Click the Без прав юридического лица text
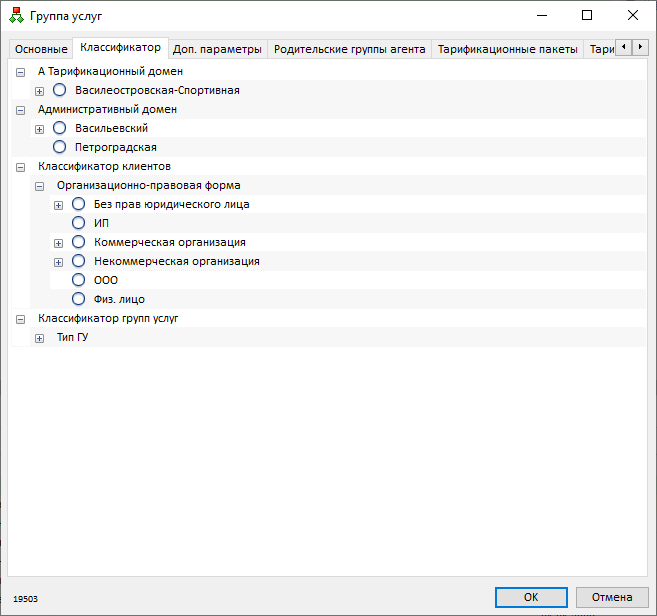Viewport: 657px width, 616px height. [x=171, y=204]
